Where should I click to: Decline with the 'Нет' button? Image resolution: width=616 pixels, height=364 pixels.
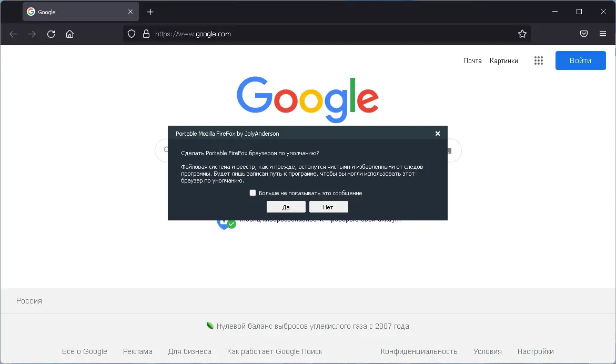[x=328, y=207]
